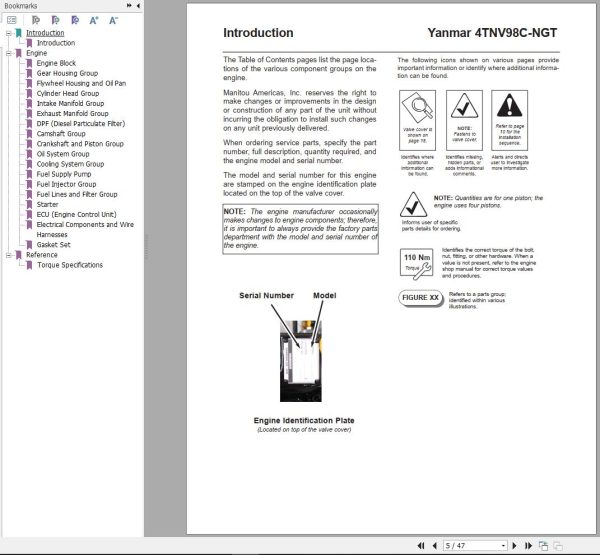Image resolution: width=600 pixels, height=555 pixels.
Task: Click the panel divider grip handle
Action: 146,247
